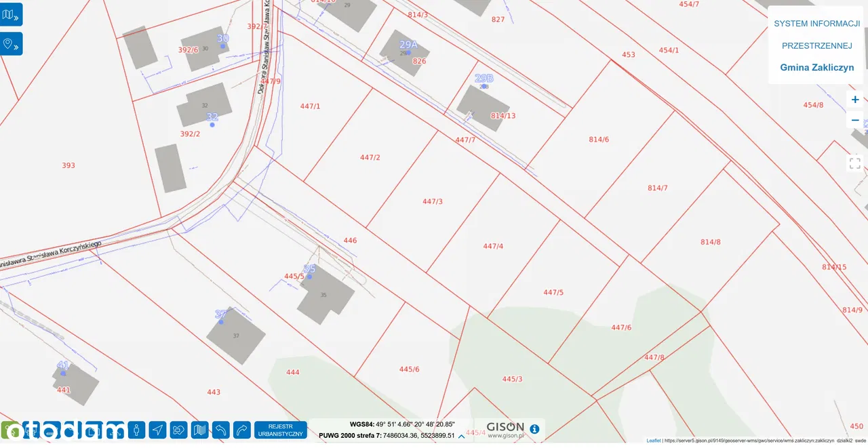Click the folded map icon in bottom toolbar
The height and width of the screenshot is (448, 868).
(x=200, y=430)
